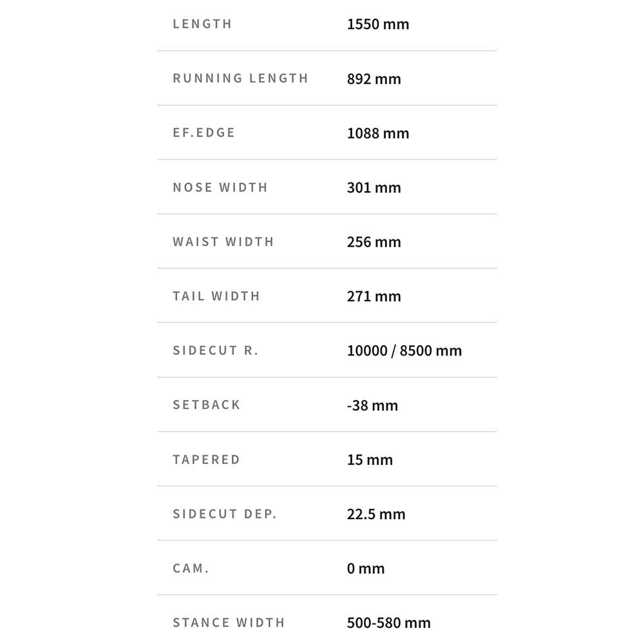Screen dimensions: 644x644
Task: Click the CAM. spec label
Action: coord(191,569)
